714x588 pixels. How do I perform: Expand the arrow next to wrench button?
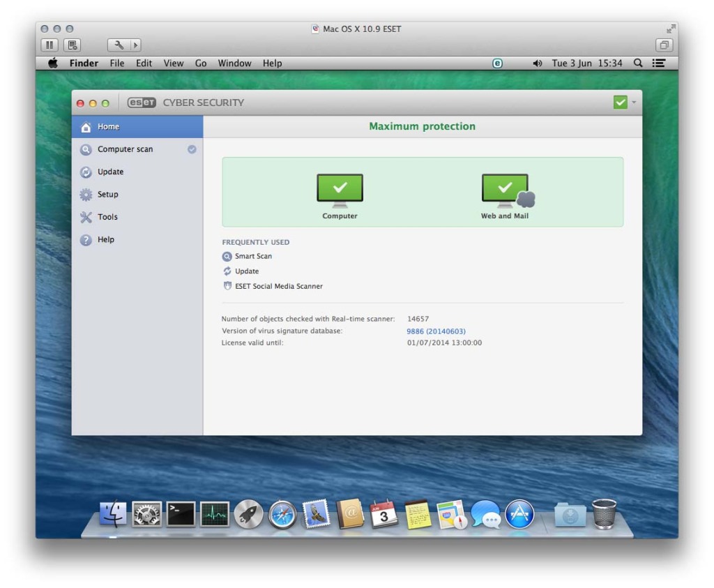point(135,45)
